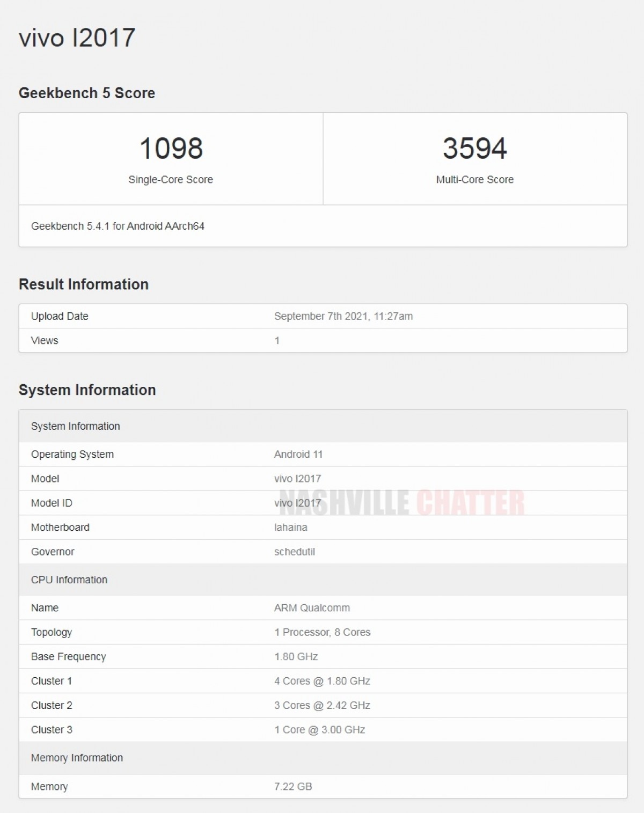Click the Memory Information section header
The height and width of the screenshot is (813, 644).
click(77, 758)
